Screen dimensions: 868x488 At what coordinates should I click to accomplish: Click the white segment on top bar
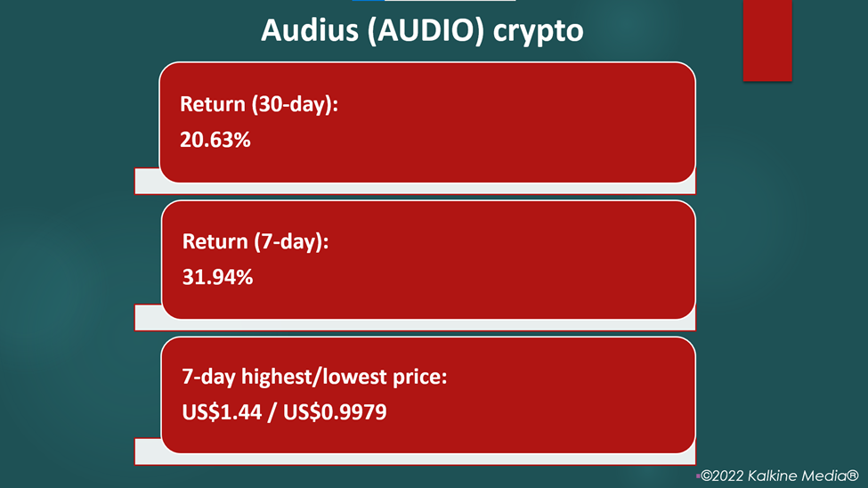pos(450,1)
